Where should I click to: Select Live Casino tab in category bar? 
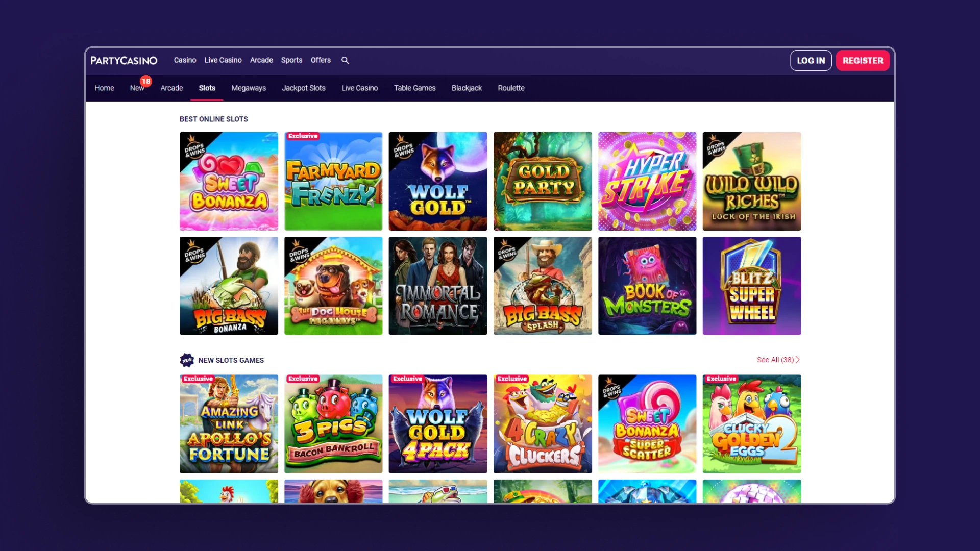pos(359,88)
